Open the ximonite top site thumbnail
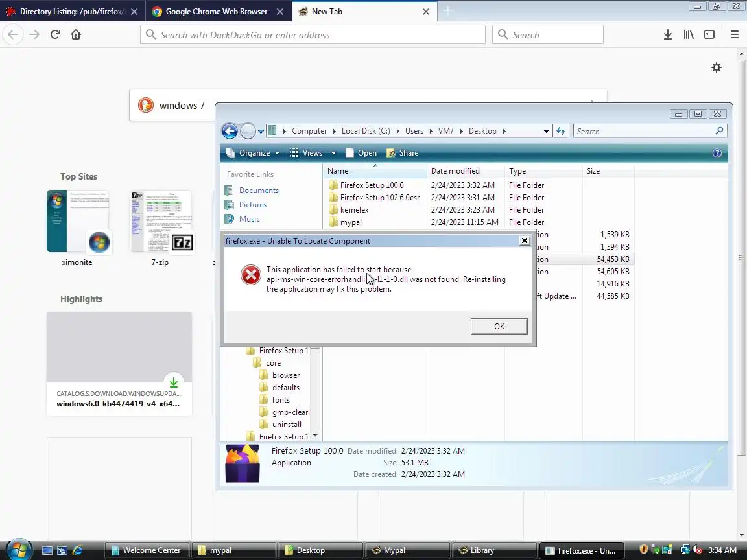 click(78, 222)
